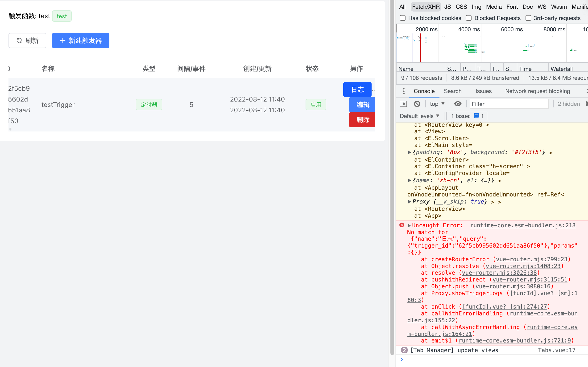This screenshot has width=588, height=367.
Task: Toggle the console sidebar panel icon
Action: tap(403, 104)
